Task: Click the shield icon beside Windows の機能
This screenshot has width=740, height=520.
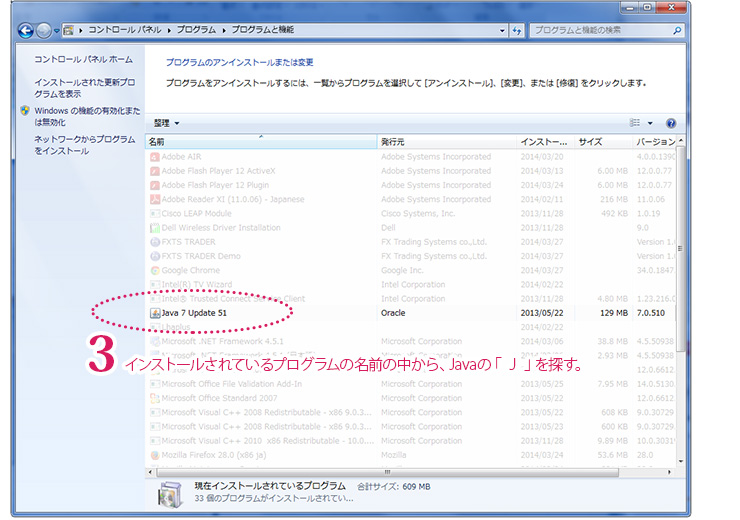Action: click(x=25, y=111)
